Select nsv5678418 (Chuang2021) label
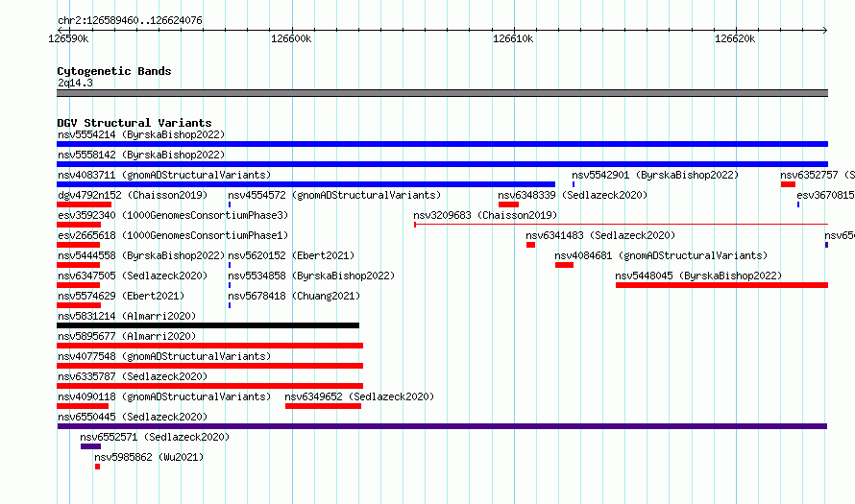855x504 pixels. tap(294, 296)
